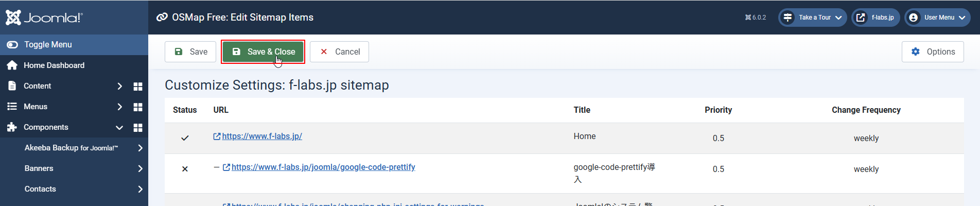Toggle the sidebar with Toggle Menu

47,45
